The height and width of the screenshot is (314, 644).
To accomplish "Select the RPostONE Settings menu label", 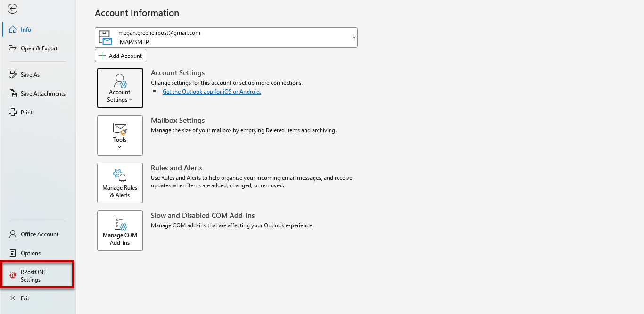I will click(x=33, y=276).
